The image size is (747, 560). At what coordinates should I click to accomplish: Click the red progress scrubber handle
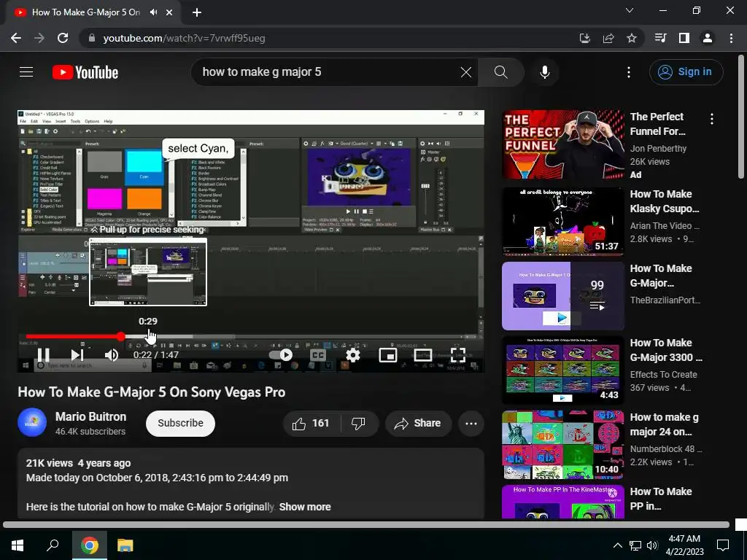(121, 336)
